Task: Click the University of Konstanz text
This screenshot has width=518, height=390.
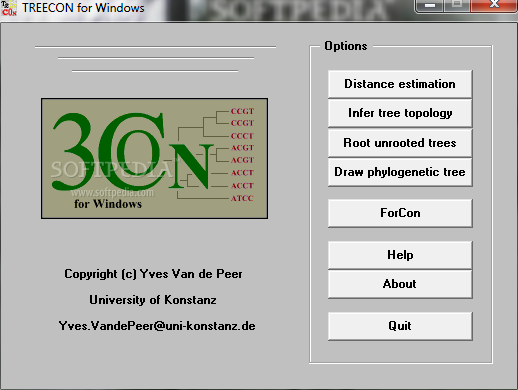Action: point(153,300)
